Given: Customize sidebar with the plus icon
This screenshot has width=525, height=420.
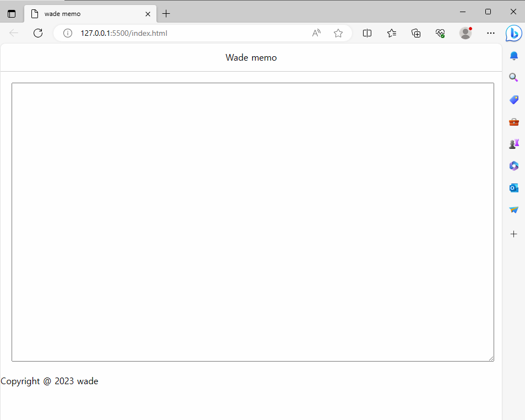Looking at the screenshot, I should tap(514, 234).
